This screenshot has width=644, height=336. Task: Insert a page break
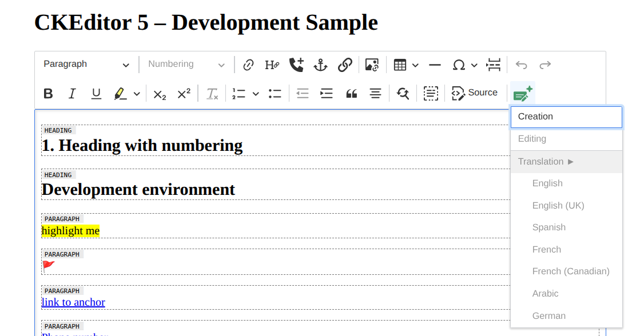pos(493,65)
